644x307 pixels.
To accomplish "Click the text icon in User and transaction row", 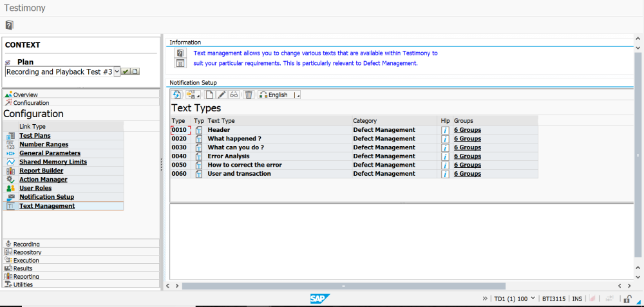I will (199, 174).
